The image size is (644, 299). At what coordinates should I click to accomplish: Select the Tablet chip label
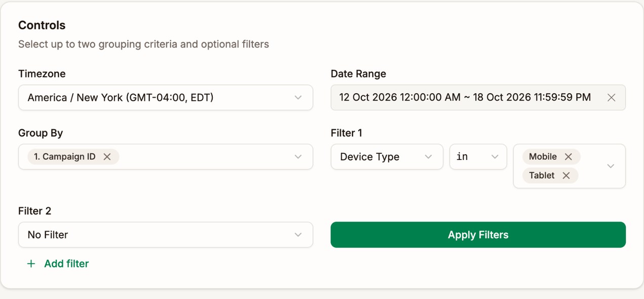pos(542,176)
